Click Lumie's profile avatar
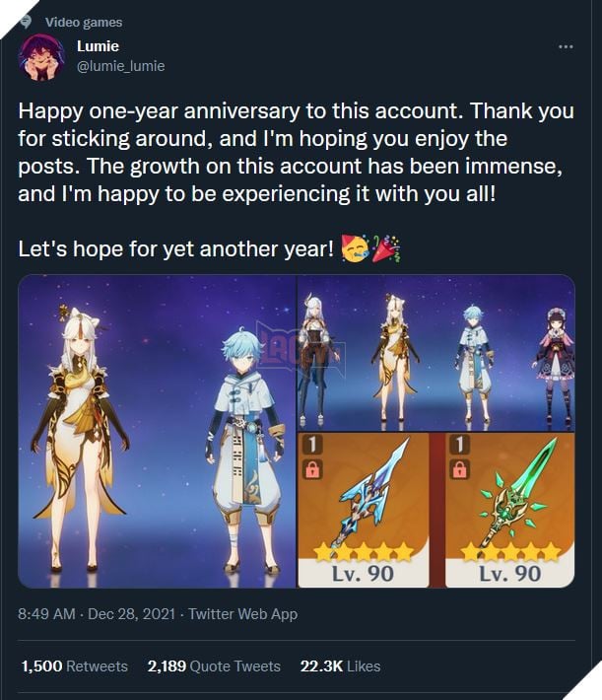This screenshot has width=602, height=700. (41, 57)
